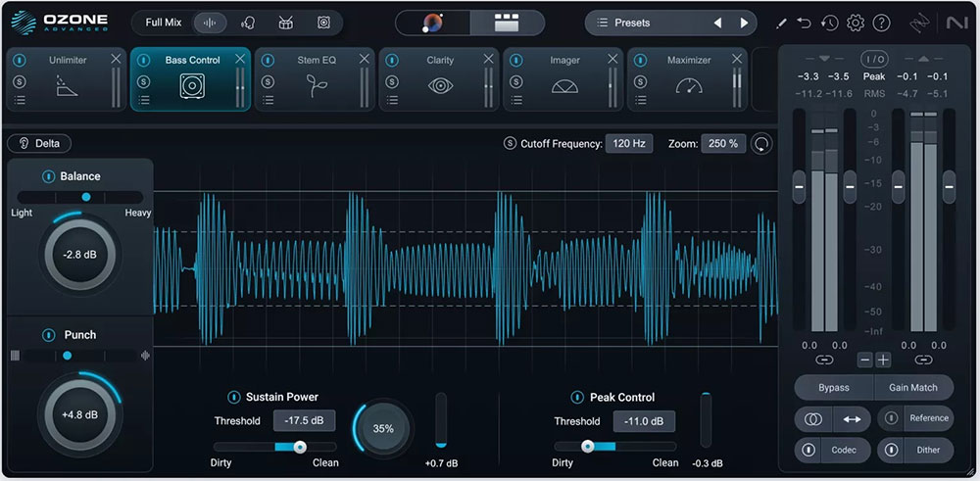
Task: Toggle the Sustain Power section
Action: (x=234, y=397)
